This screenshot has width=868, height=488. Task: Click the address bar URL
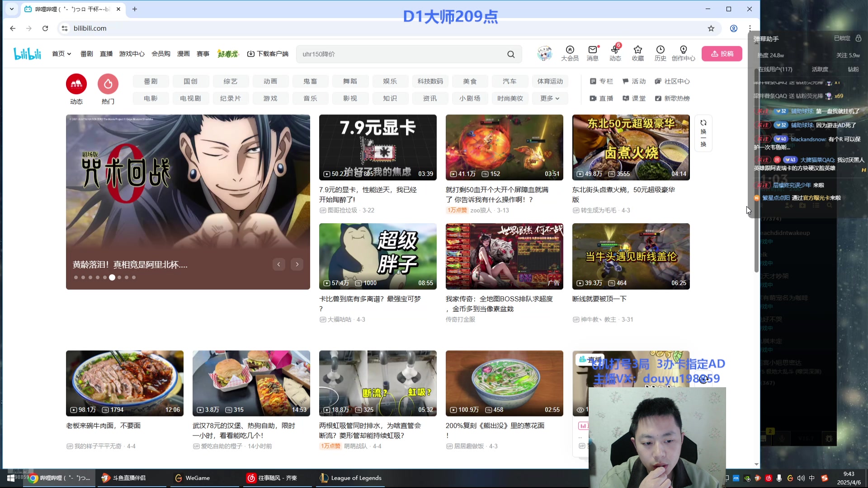click(x=90, y=28)
